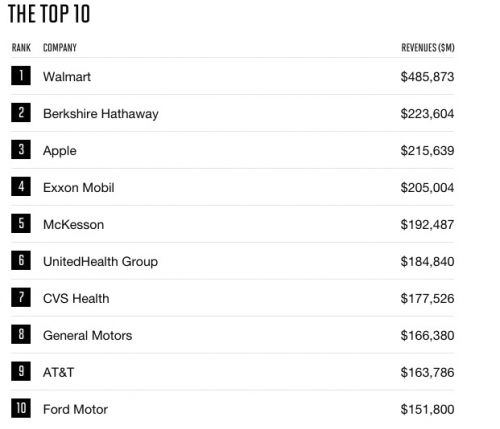Click the General Motors company name

(87, 336)
